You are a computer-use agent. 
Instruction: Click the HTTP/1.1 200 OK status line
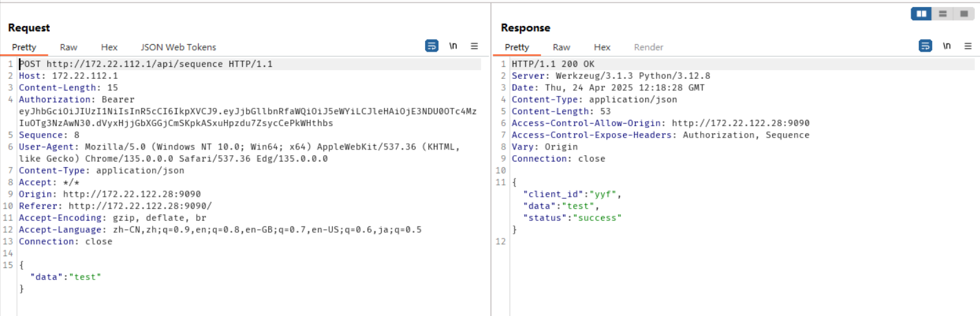pos(553,64)
